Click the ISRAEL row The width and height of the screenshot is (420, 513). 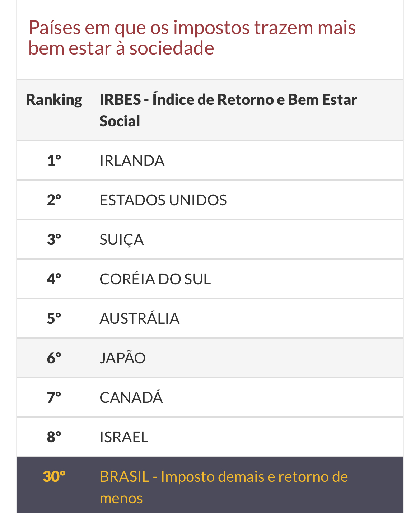[x=210, y=437]
